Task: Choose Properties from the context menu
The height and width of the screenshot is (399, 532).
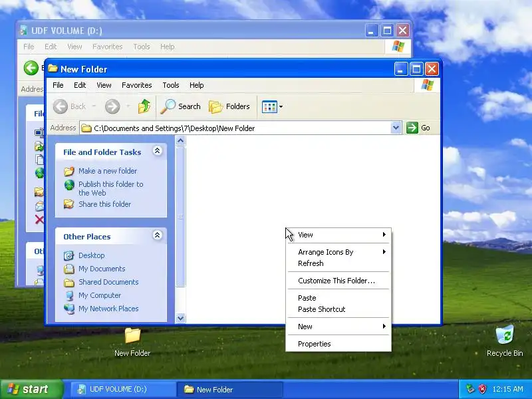Action: (339, 344)
